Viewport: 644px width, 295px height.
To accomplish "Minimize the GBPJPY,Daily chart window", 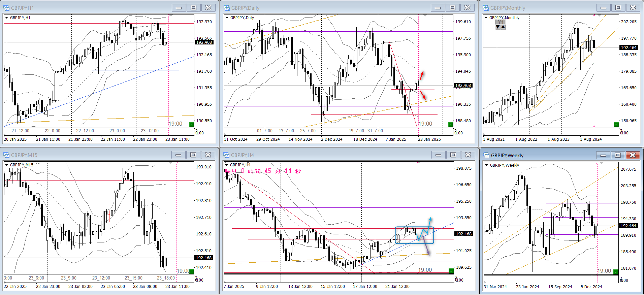I will (438, 8).
